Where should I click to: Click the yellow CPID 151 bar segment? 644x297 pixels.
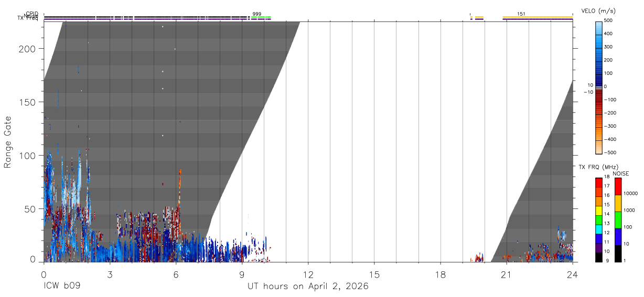[538, 17]
